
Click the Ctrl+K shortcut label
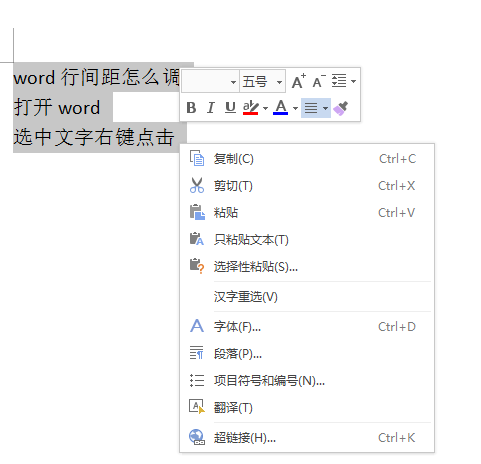(x=397, y=438)
